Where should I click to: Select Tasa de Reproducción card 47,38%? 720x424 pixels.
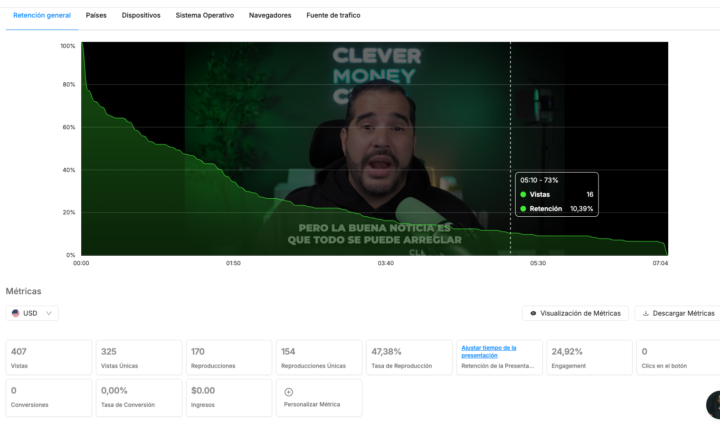pyautogui.click(x=409, y=357)
